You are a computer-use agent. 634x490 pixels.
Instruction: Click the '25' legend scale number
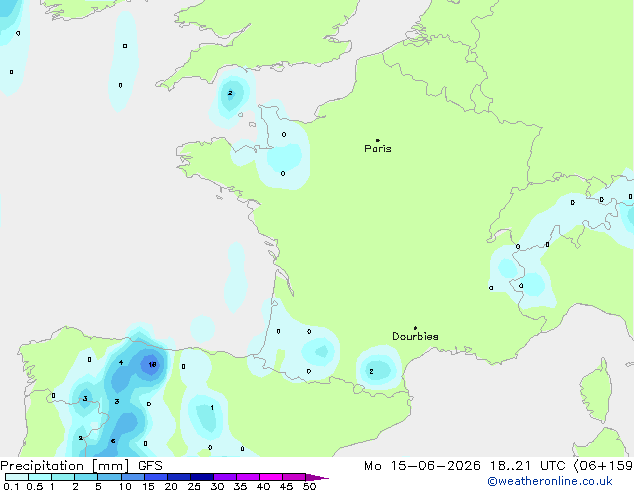click(194, 486)
